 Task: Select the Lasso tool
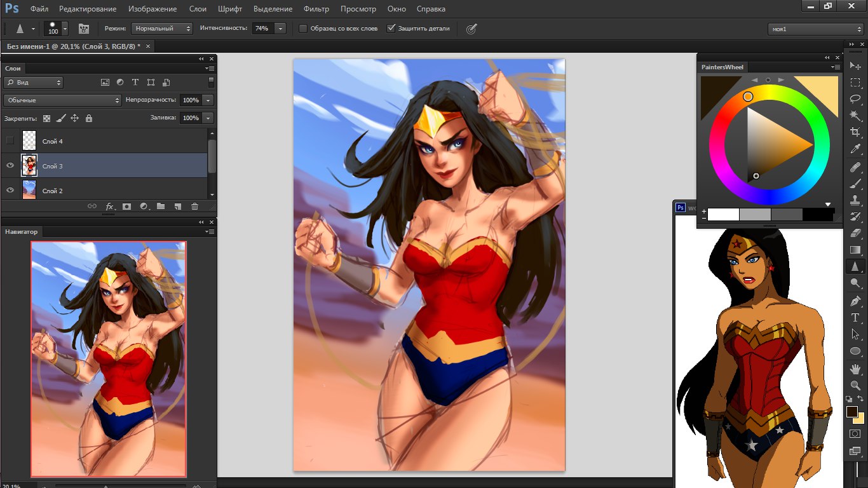(x=855, y=99)
